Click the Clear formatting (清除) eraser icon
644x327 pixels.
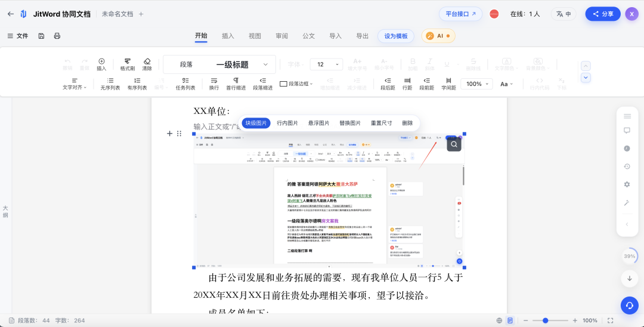(147, 64)
